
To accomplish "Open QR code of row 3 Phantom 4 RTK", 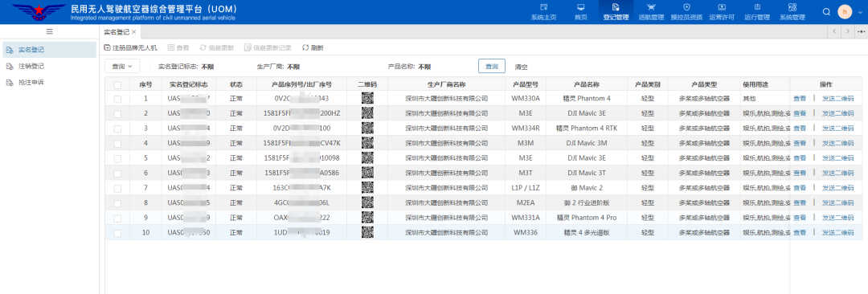I will [367, 128].
